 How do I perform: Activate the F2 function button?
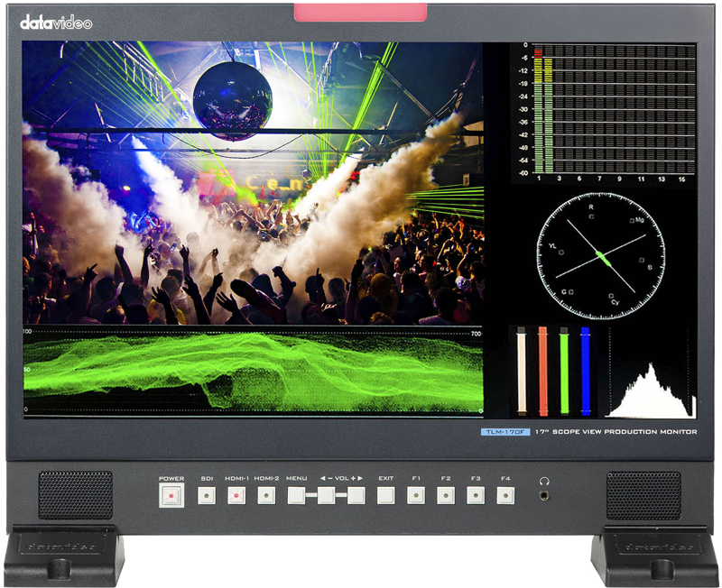tap(446, 495)
